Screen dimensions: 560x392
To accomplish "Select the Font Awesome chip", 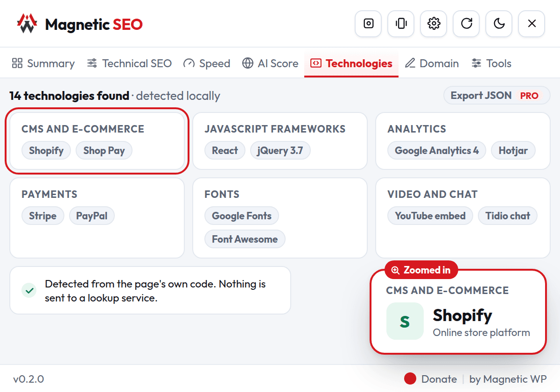I will [x=245, y=239].
